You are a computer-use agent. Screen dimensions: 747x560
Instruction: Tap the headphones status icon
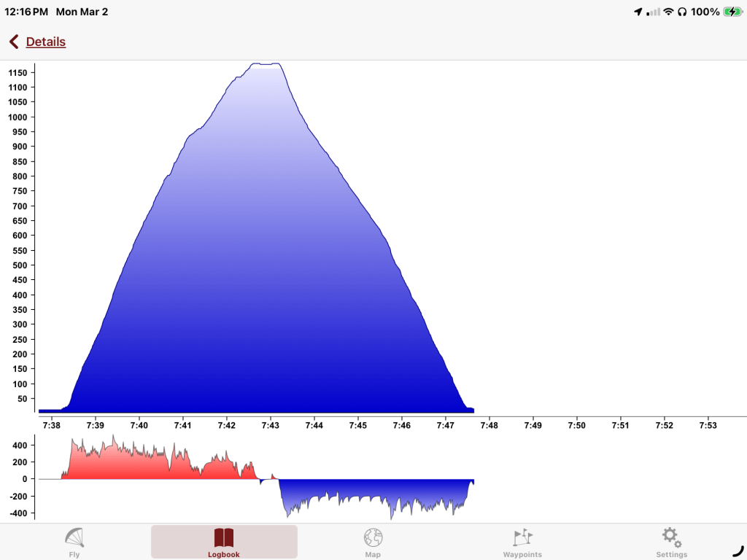682,12
